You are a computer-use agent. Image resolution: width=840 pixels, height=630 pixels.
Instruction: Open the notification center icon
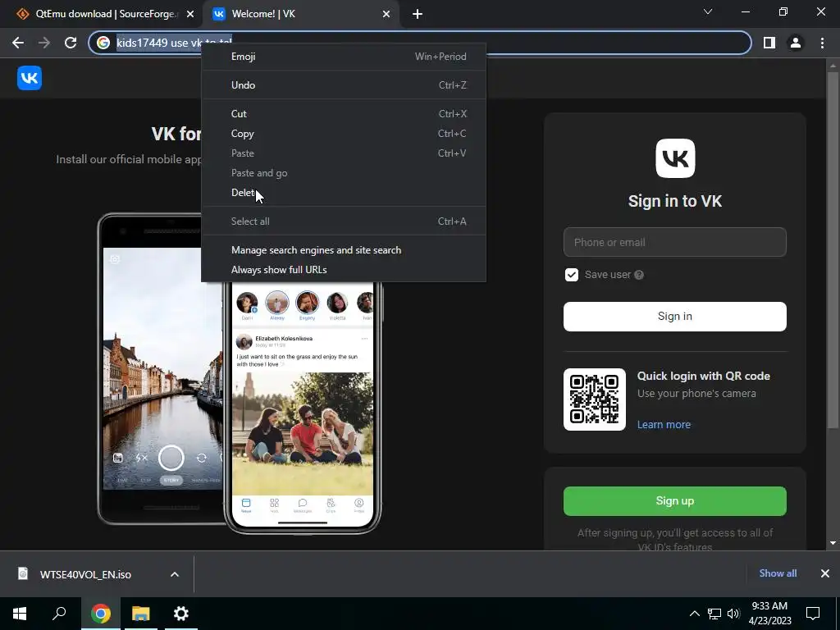pyautogui.click(x=813, y=614)
